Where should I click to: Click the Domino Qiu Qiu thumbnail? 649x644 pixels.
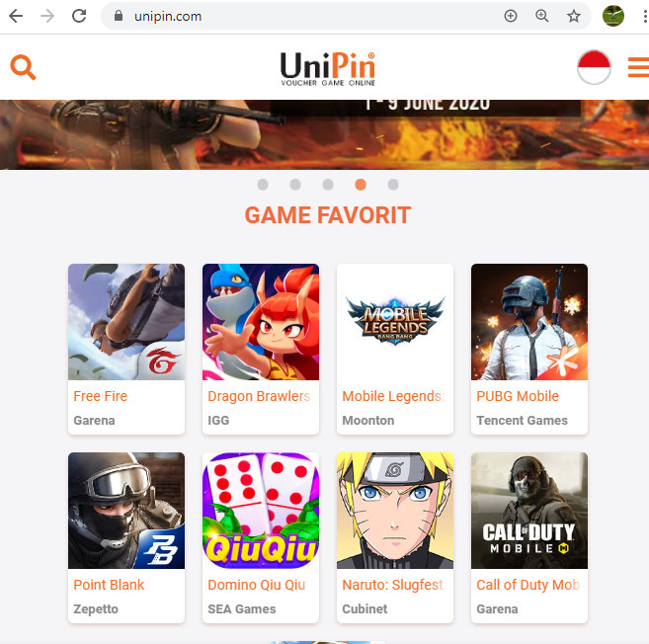coord(261,511)
